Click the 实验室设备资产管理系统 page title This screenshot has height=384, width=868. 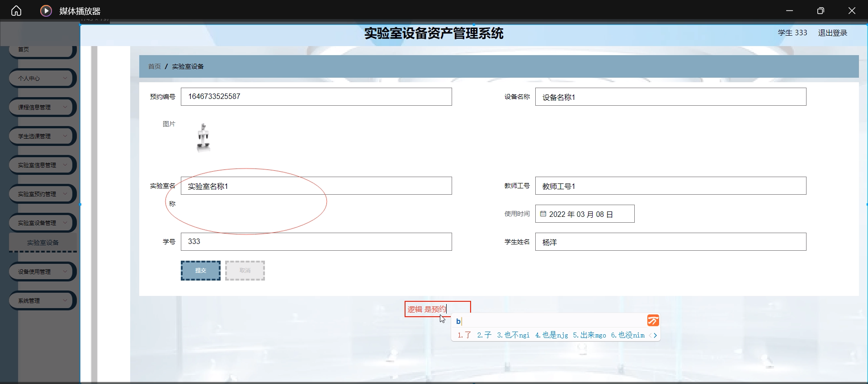tap(434, 33)
